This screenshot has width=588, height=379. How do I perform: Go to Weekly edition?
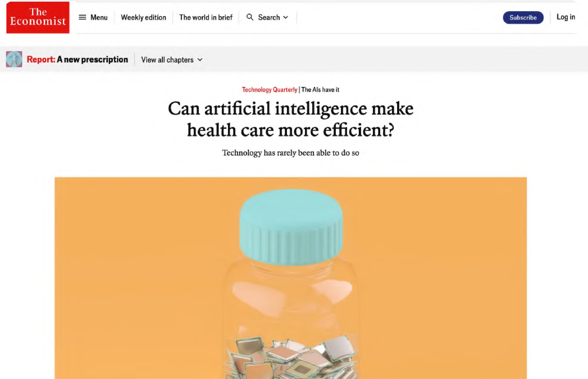(144, 17)
